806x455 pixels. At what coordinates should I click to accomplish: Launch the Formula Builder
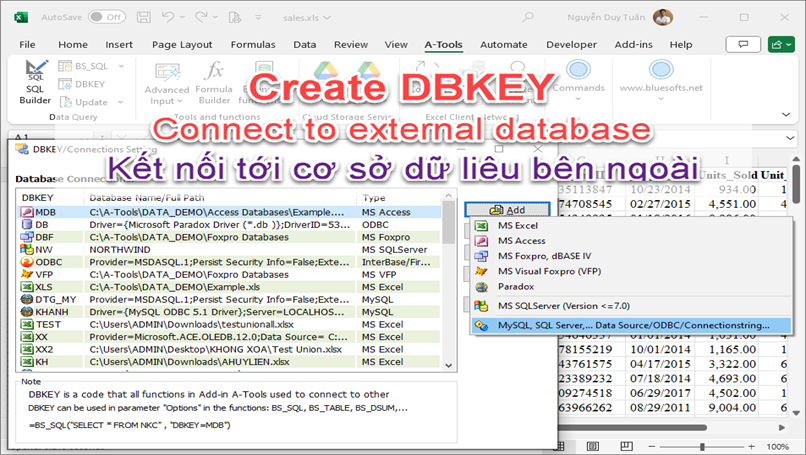click(214, 83)
